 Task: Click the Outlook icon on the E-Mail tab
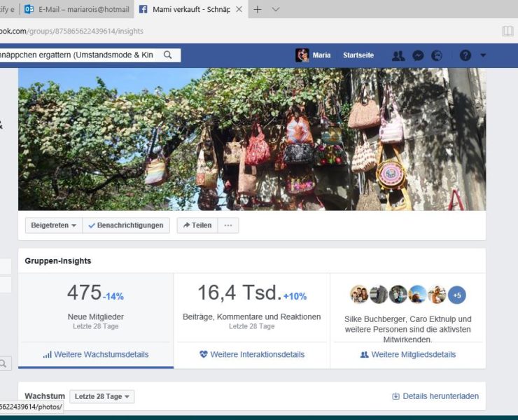[29, 9]
